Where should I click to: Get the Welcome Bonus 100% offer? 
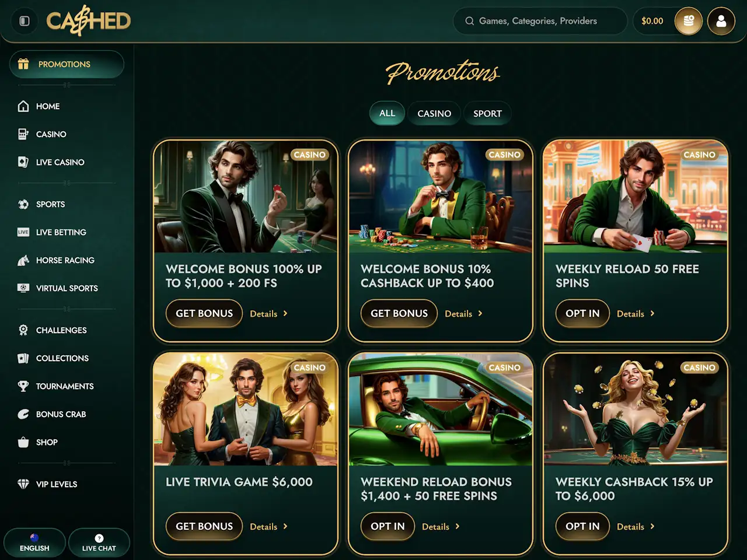(204, 313)
